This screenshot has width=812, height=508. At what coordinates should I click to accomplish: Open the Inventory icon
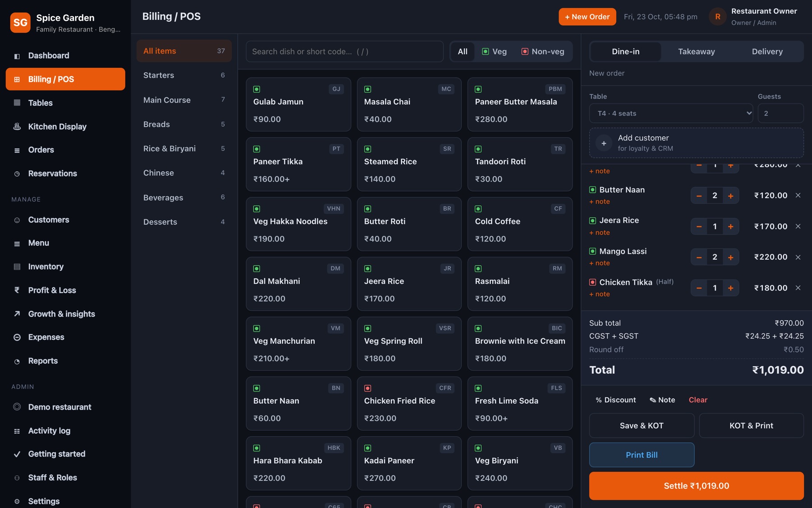pos(17,267)
